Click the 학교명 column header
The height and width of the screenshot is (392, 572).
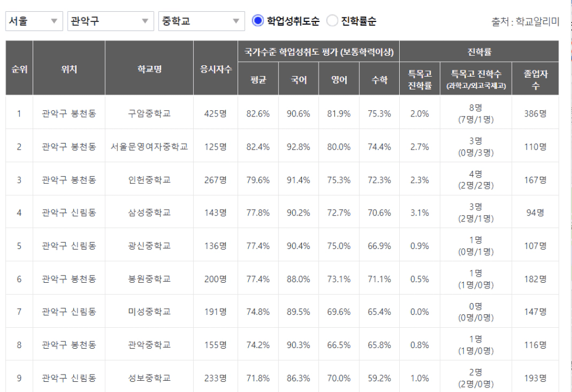click(149, 68)
